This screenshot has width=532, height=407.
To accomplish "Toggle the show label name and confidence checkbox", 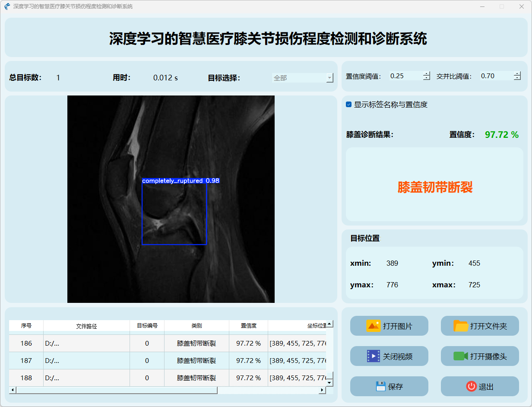I will [349, 105].
